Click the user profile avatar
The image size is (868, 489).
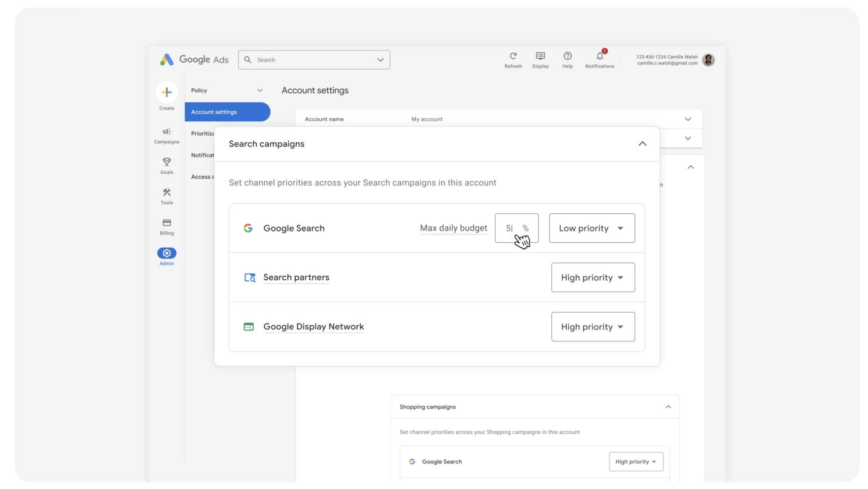coord(708,60)
